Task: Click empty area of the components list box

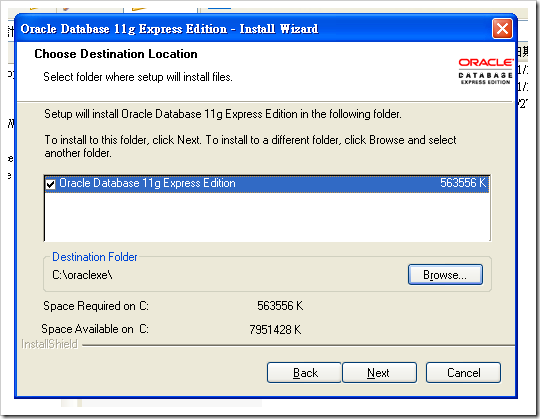Action: click(x=267, y=217)
